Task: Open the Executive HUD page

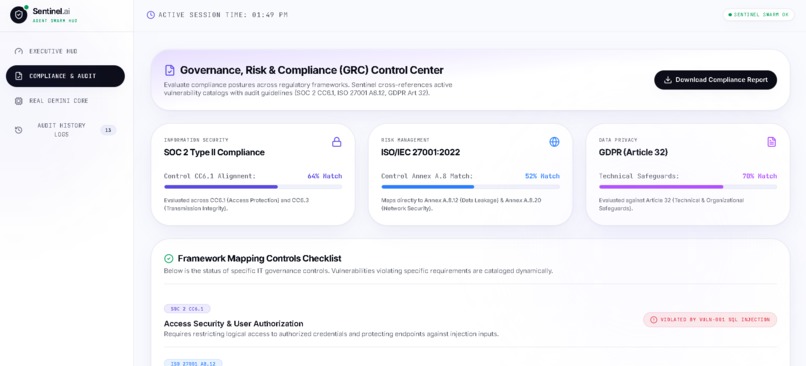Action: coord(65,51)
